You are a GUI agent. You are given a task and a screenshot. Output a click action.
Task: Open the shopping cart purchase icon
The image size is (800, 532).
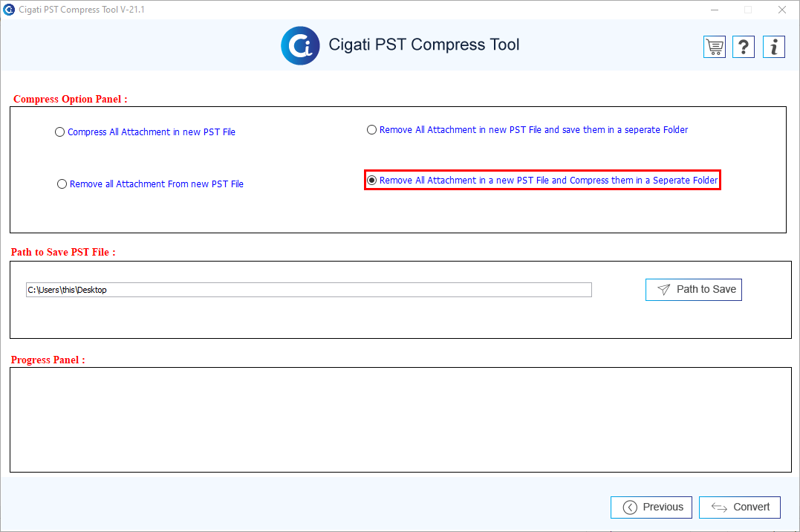point(715,47)
